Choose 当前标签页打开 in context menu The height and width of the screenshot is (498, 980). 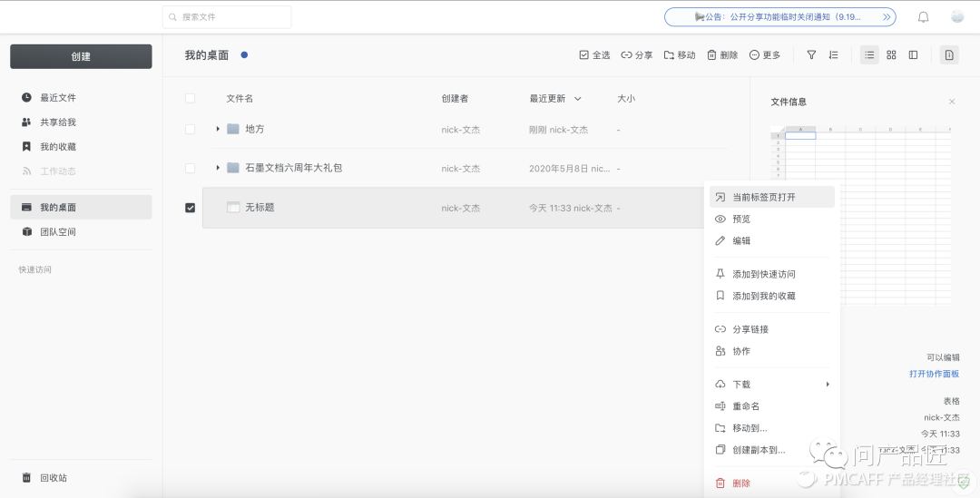[772, 197]
